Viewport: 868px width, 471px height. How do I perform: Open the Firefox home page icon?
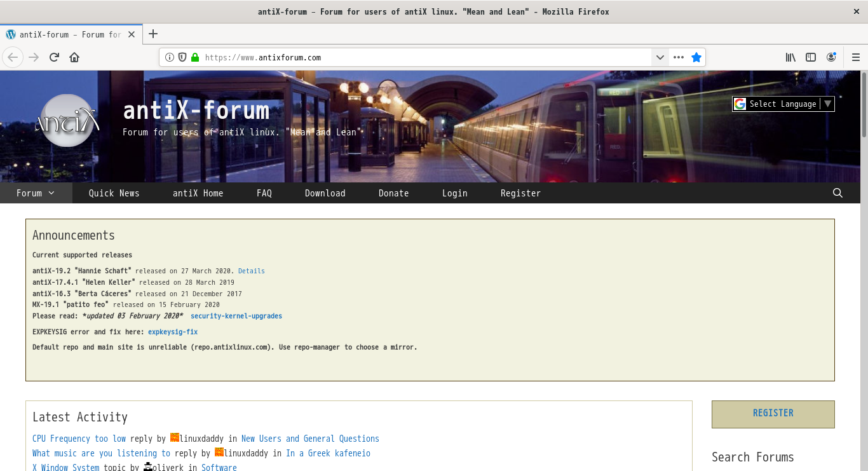[74, 57]
